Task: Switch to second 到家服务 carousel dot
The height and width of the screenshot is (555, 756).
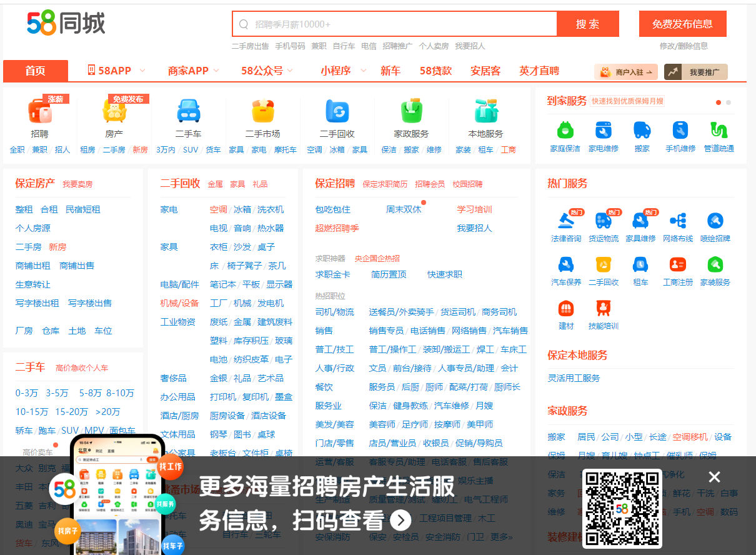Action: point(729,102)
